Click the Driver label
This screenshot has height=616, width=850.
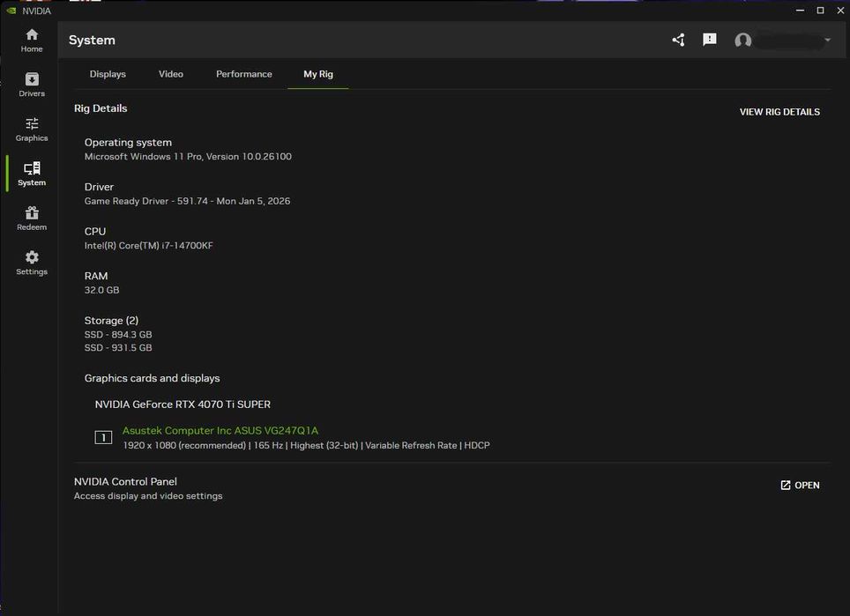99,186
